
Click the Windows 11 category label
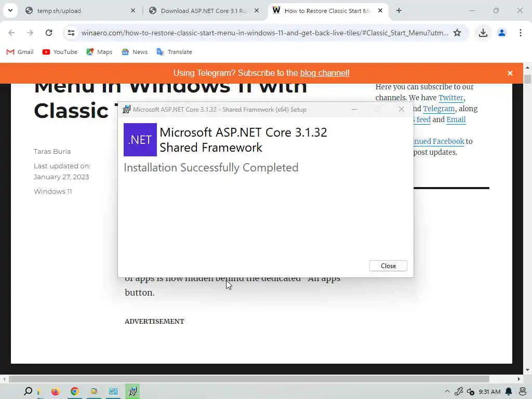53,191
